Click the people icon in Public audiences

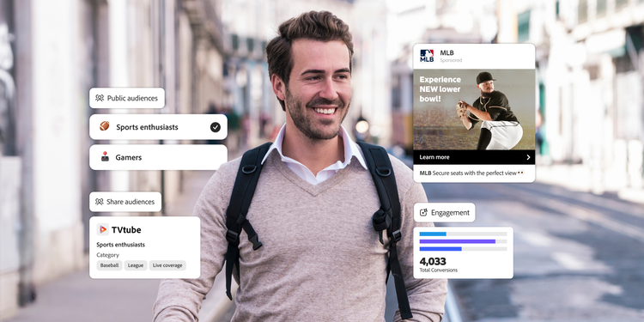[x=100, y=98]
